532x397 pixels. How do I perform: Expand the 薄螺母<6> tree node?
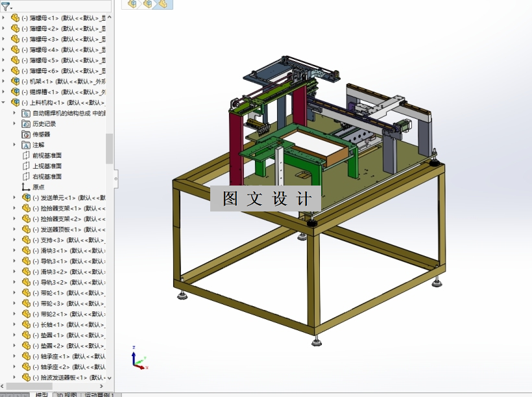(3, 71)
